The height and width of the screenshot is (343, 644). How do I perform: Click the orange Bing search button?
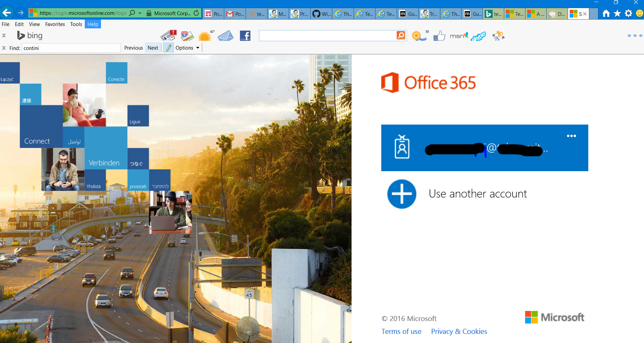coord(401,35)
